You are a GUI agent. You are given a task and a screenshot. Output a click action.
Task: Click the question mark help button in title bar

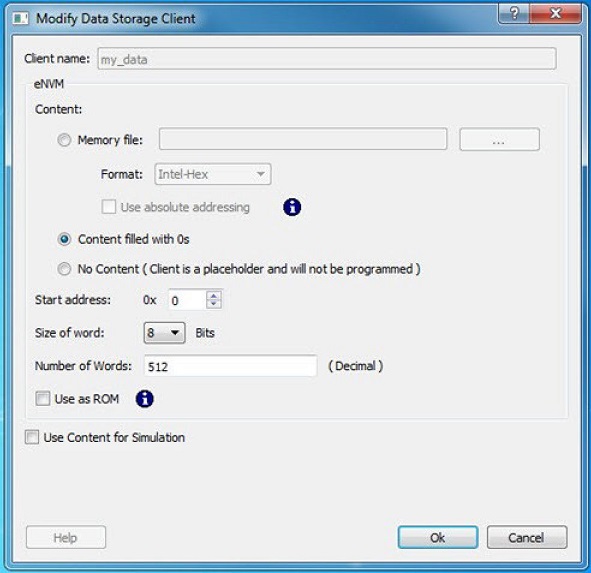coord(514,13)
